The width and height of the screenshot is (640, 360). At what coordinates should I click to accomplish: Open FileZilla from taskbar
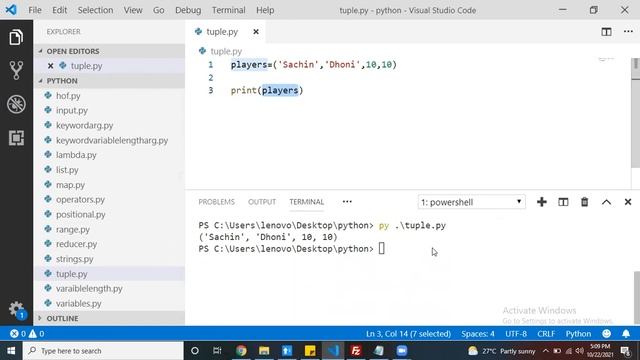356,351
